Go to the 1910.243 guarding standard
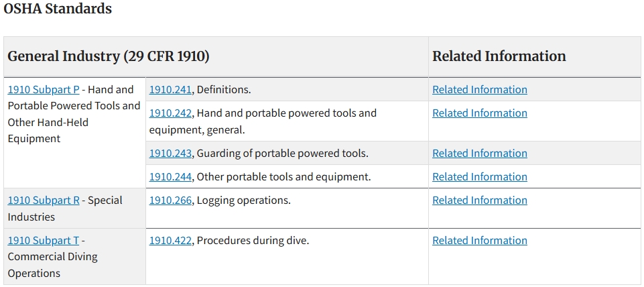Screen dimensions: 644x287 tap(170, 154)
